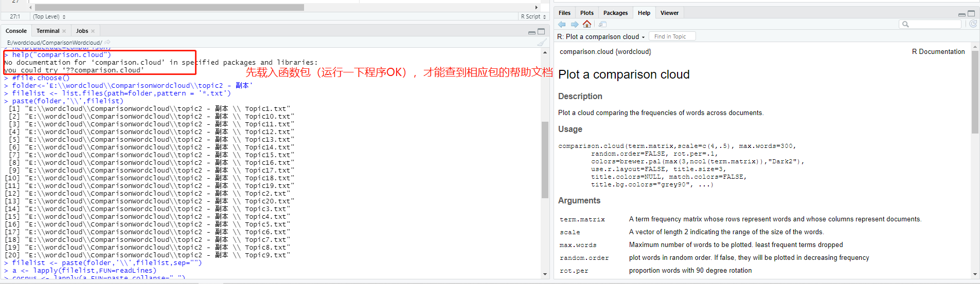Click the 'R Documentation' label
This screenshot has width=980, height=284.
(938, 51)
